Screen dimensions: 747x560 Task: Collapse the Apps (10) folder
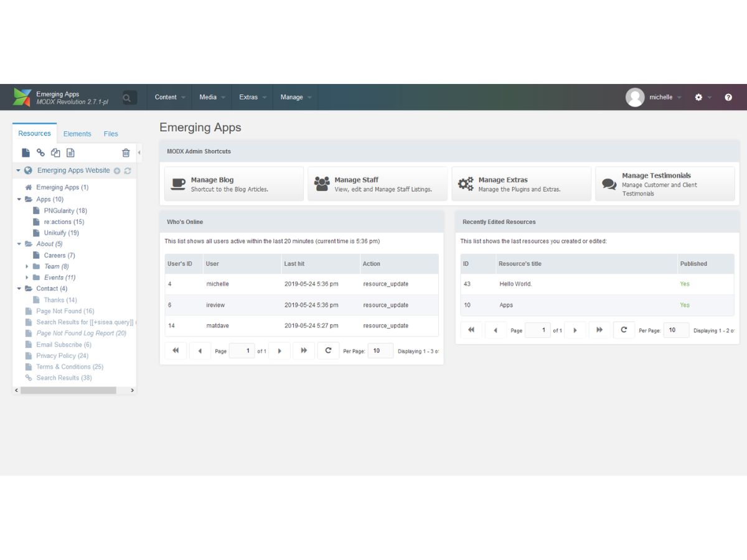(19, 200)
